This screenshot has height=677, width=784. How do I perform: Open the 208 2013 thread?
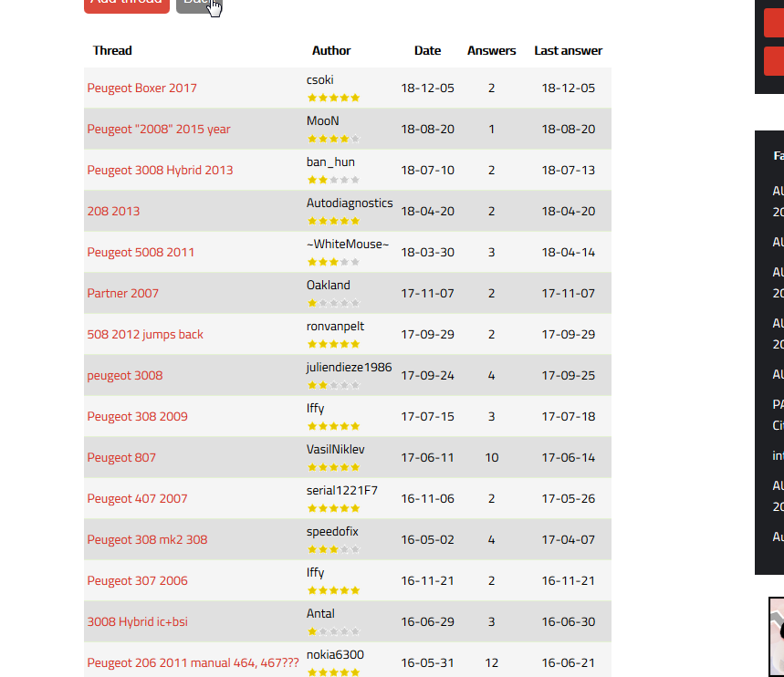tap(113, 211)
